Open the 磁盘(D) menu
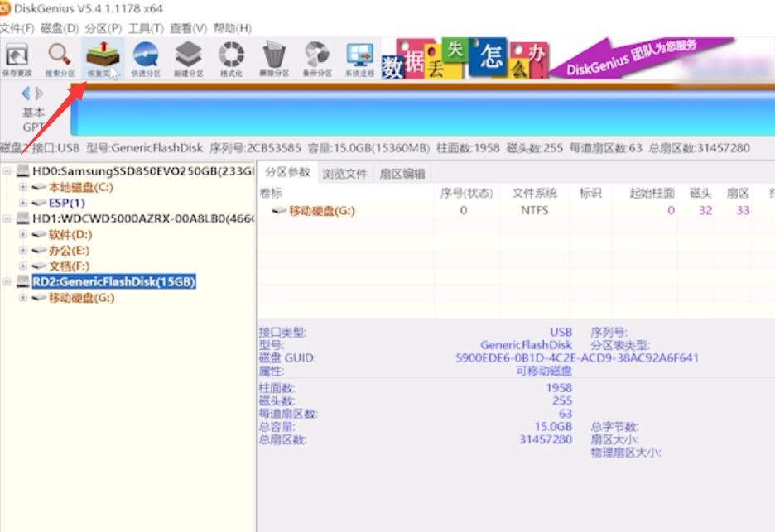Image resolution: width=775 pixels, height=532 pixels. 60,28
